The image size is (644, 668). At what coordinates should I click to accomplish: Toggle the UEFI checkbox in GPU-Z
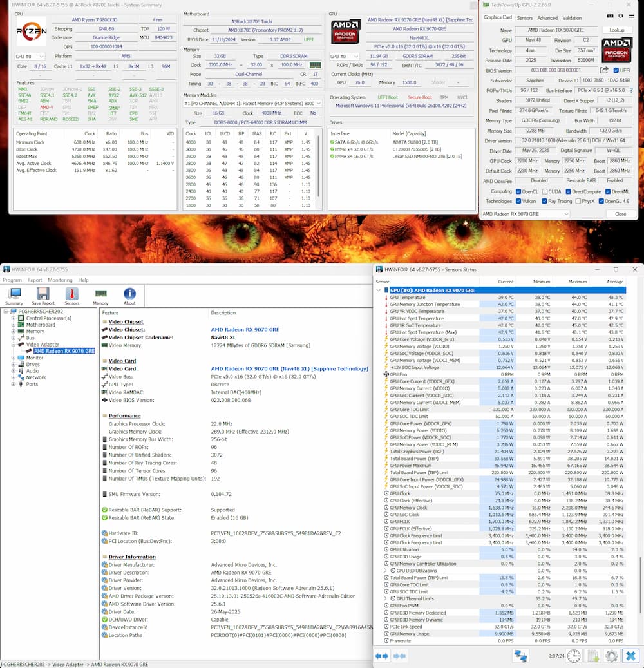[x=616, y=70]
